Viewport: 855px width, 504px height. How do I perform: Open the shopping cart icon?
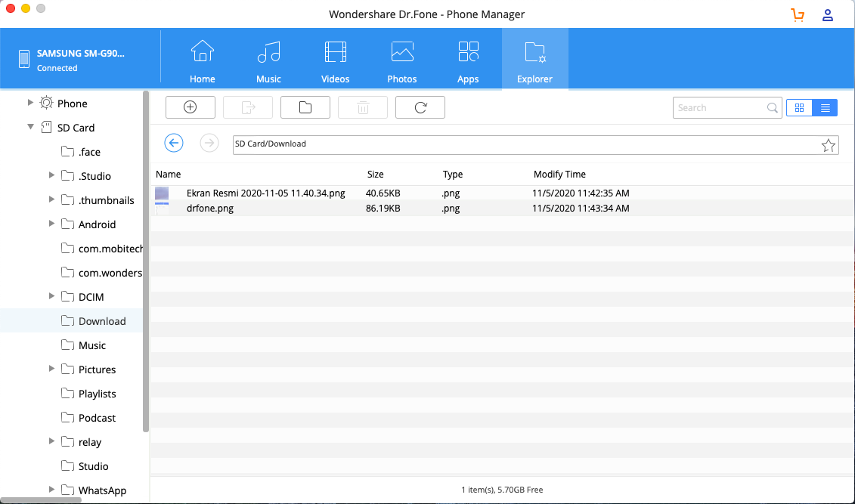(x=798, y=14)
